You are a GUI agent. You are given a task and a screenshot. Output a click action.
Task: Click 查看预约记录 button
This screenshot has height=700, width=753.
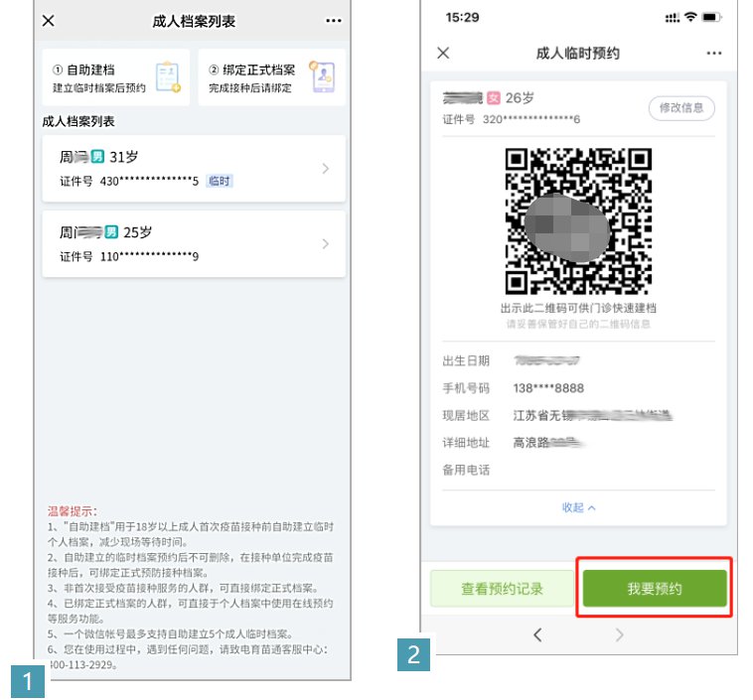502,589
